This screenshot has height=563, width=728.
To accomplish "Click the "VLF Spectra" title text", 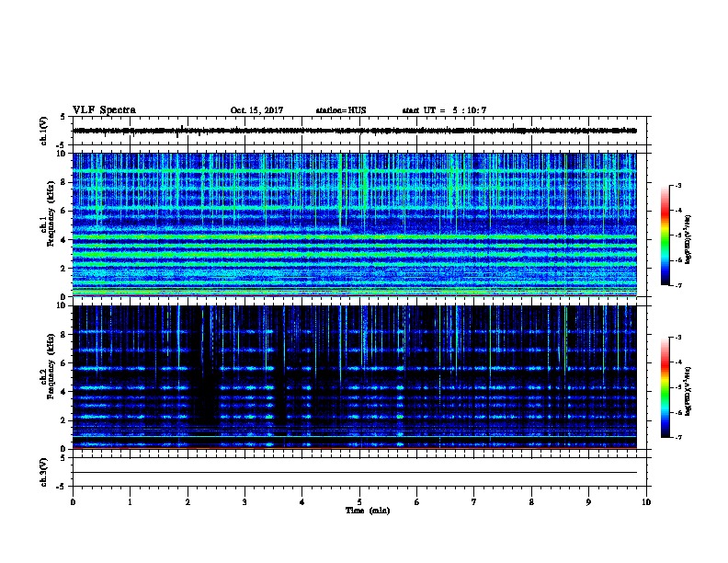I will click(104, 110).
